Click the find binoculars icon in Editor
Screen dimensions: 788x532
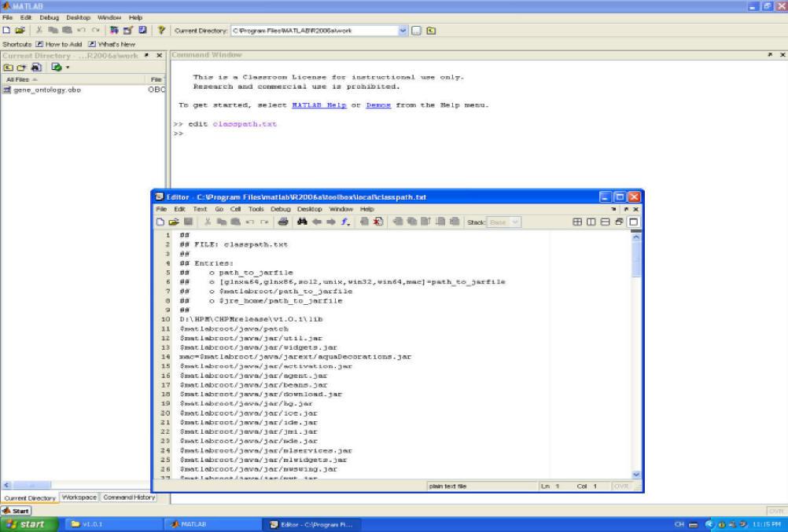tap(301, 222)
